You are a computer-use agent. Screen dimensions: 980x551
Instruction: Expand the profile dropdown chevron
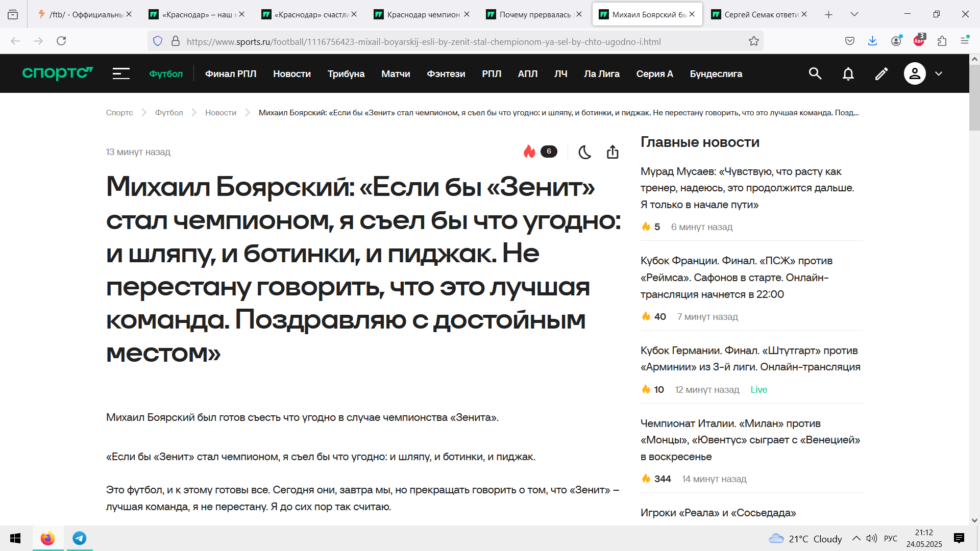click(x=939, y=74)
